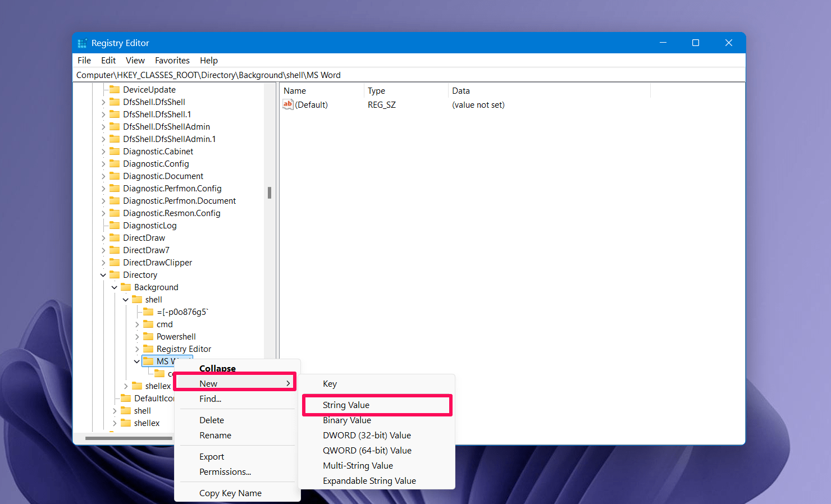This screenshot has height=504, width=831.
Task: Select the Diagnostic.Perfmon.Config key
Action: 172,189
